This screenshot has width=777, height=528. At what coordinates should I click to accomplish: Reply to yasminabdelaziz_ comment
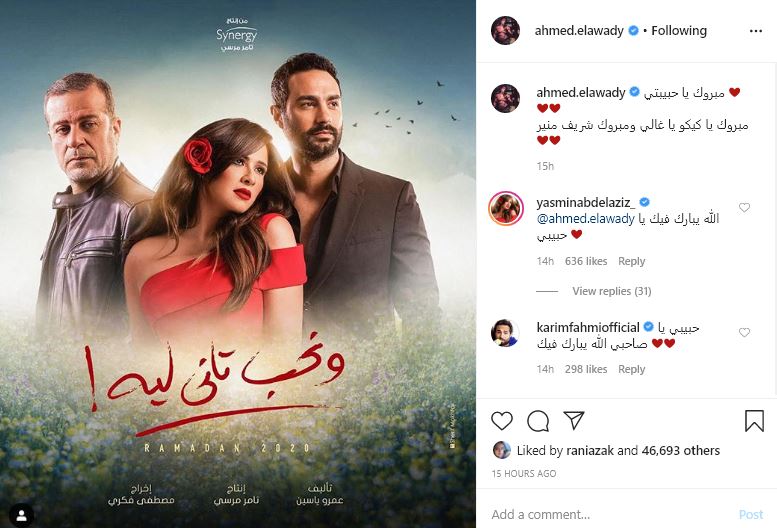tap(631, 261)
